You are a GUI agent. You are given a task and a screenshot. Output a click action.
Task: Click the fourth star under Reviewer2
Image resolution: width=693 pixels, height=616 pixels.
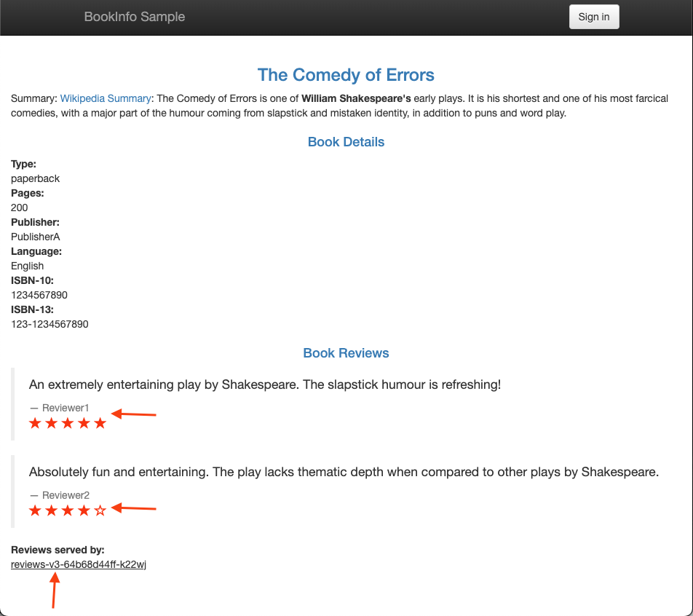point(84,510)
